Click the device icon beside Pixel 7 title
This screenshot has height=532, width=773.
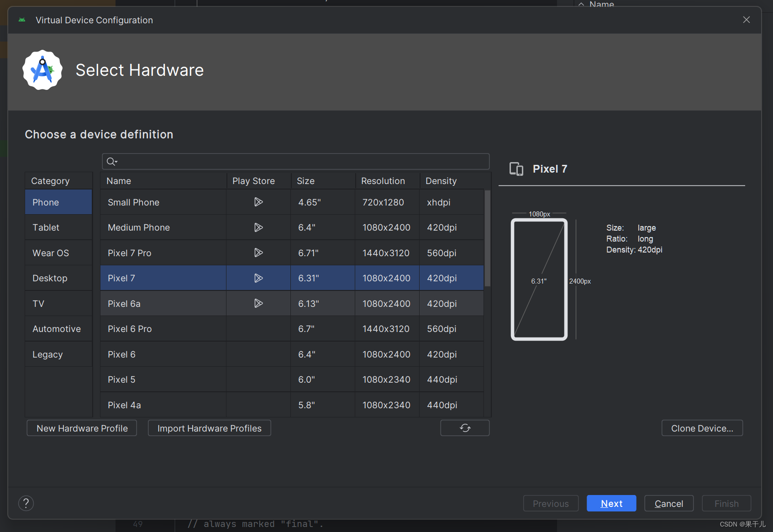pyautogui.click(x=516, y=169)
